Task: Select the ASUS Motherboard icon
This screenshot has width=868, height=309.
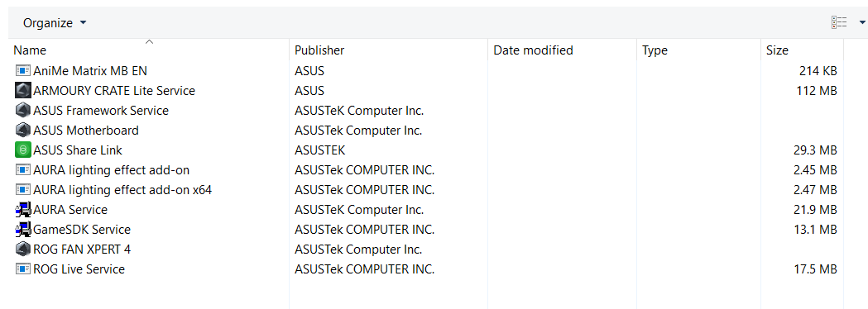Action: click(x=22, y=130)
